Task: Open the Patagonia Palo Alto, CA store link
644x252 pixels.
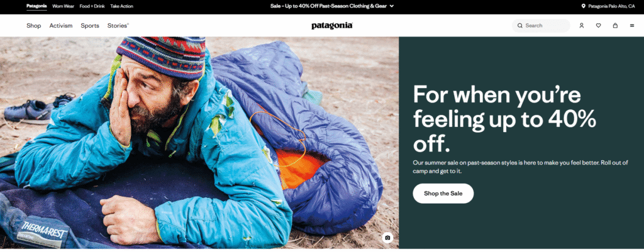Action: tap(611, 6)
